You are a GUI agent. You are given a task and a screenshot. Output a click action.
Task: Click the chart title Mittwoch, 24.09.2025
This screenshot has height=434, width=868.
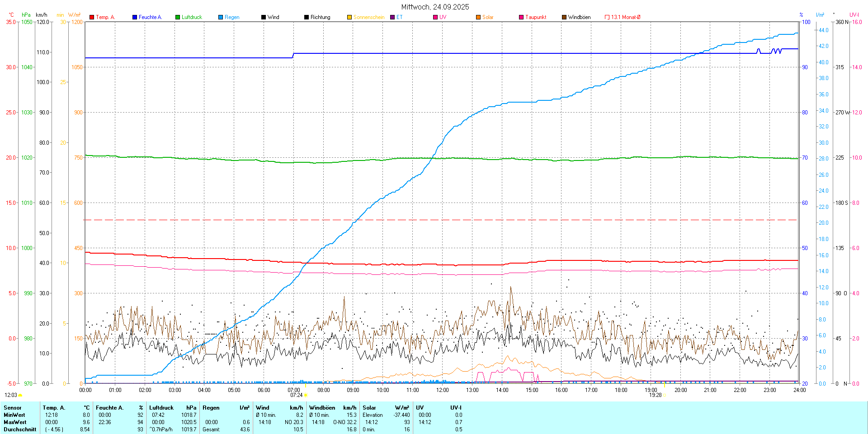pos(435,7)
